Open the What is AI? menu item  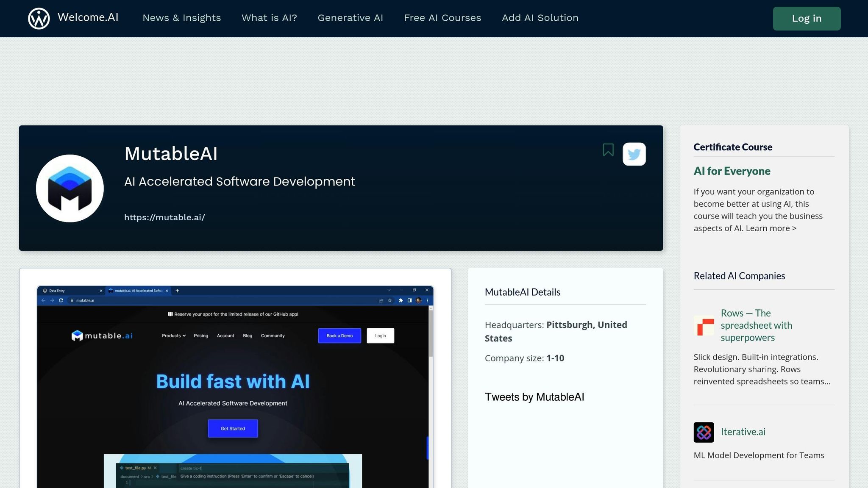(x=269, y=18)
